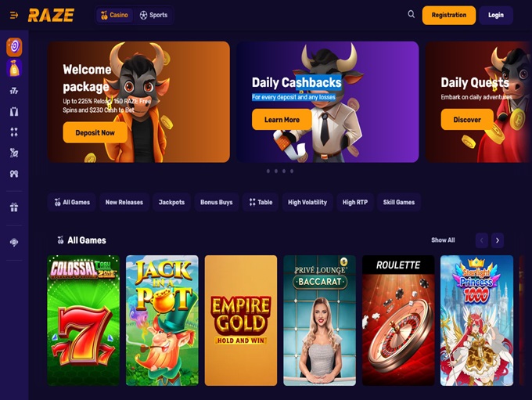The image size is (532, 400).
Task: Filter games by High Volatility
Action: click(307, 203)
